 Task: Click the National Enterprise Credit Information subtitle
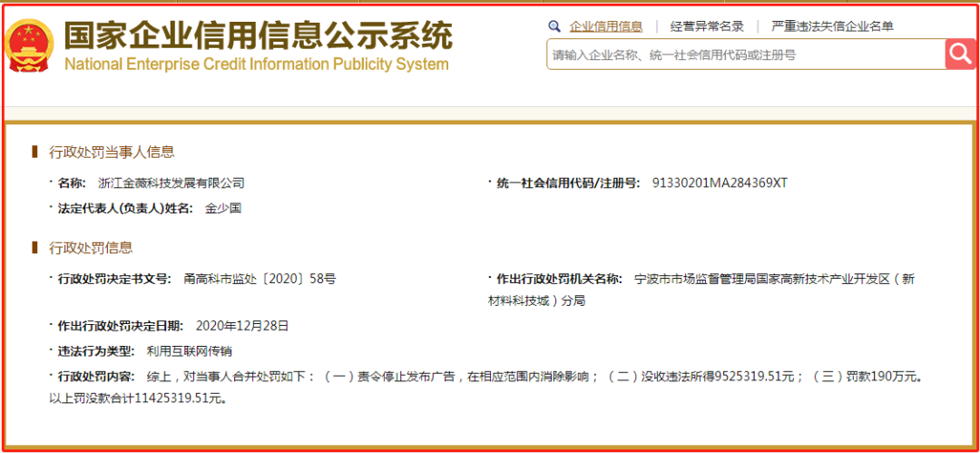click(256, 64)
